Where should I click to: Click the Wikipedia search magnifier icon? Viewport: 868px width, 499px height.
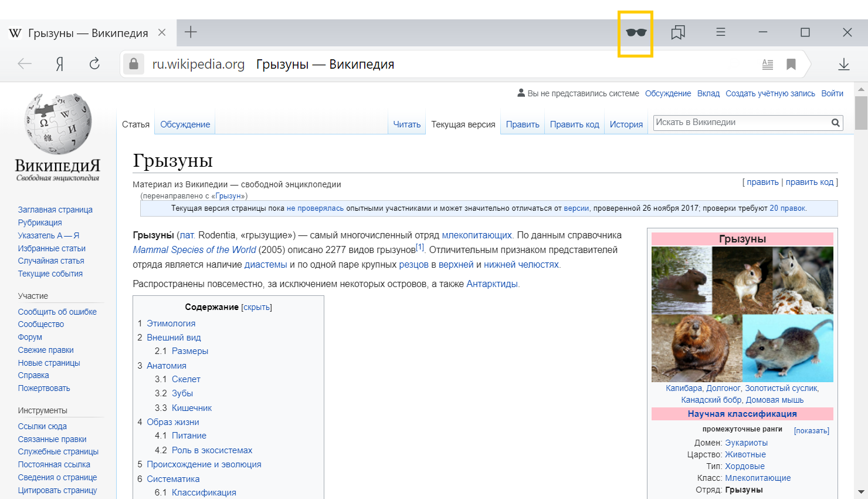(x=835, y=123)
